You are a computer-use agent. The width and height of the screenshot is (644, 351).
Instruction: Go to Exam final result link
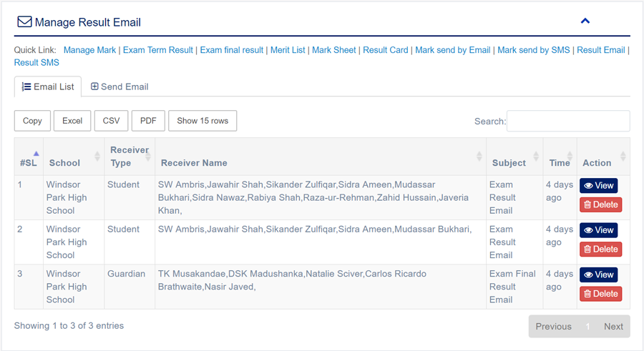[232, 50]
